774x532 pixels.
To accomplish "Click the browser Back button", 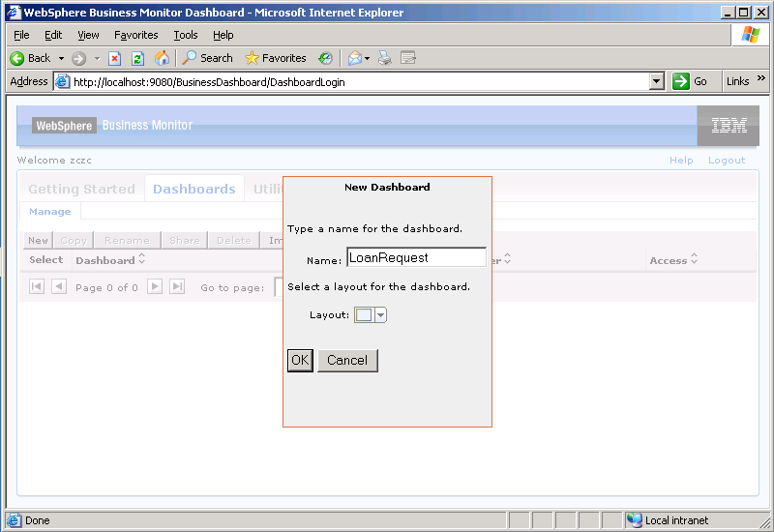I will (31, 58).
